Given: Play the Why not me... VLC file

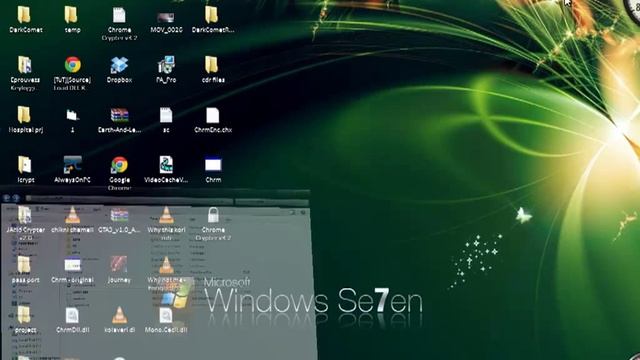Looking at the screenshot, I should (166, 265).
